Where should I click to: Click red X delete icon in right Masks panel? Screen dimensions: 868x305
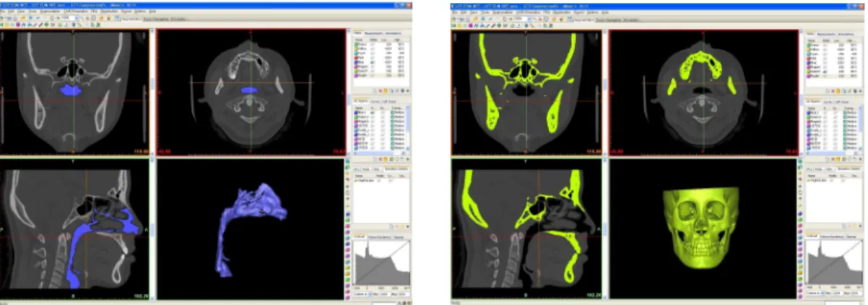pos(831,90)
